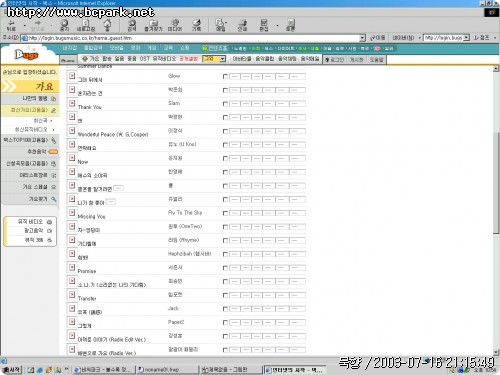Screen dimensions: 500x375
Task: Select the Paper2 row checkbox
Action: click(x=225, y=323)
